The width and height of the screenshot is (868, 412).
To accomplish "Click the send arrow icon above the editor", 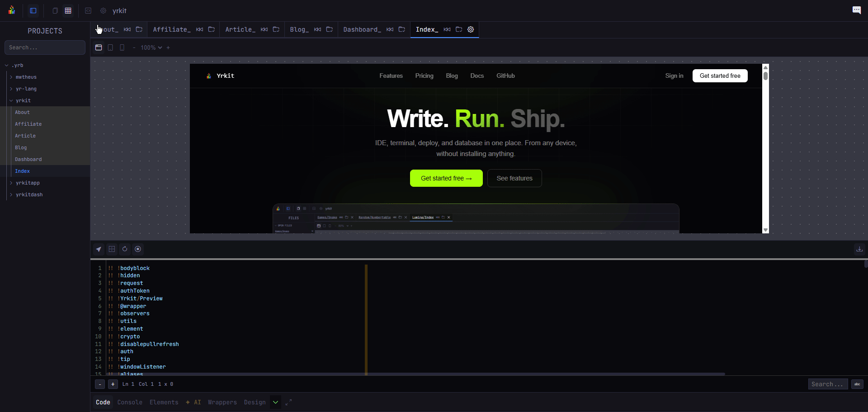I will [x=99, y=249].
